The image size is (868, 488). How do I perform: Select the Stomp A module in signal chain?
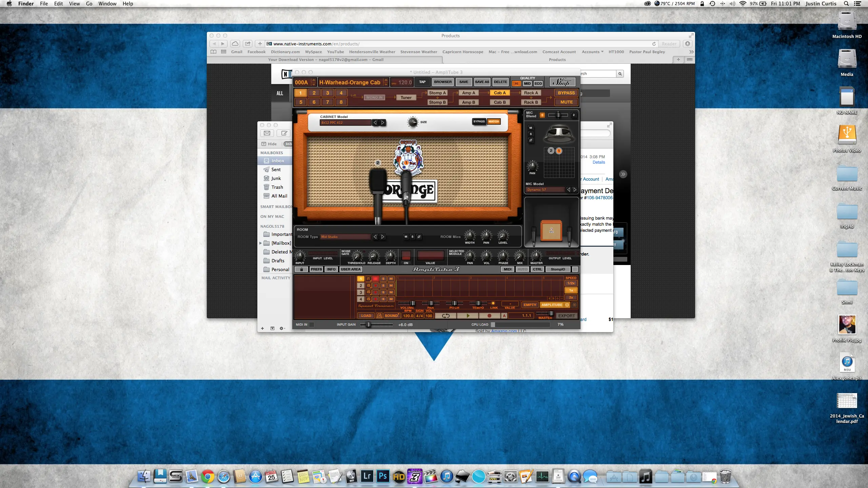(437, 93)
